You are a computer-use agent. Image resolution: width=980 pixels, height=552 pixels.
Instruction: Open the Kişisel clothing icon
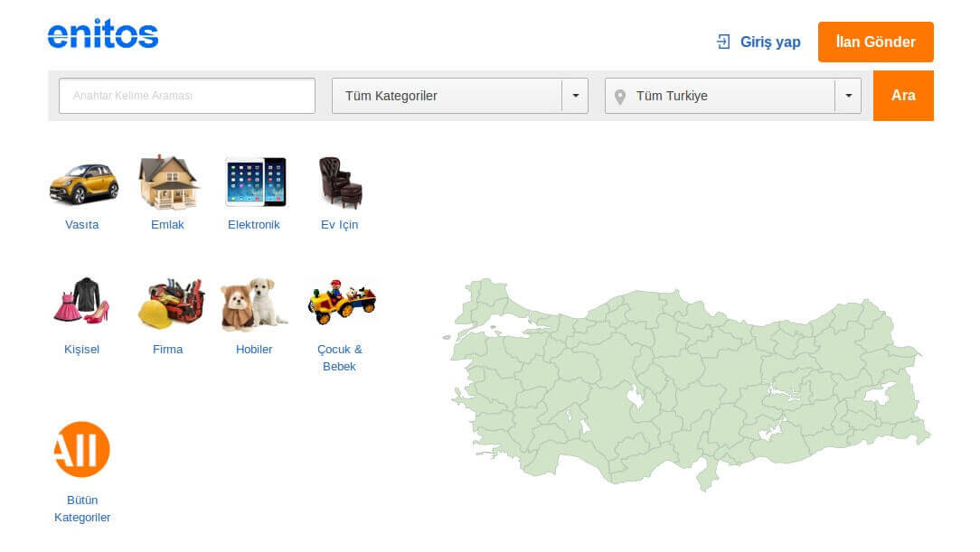(x=81, y=303)
